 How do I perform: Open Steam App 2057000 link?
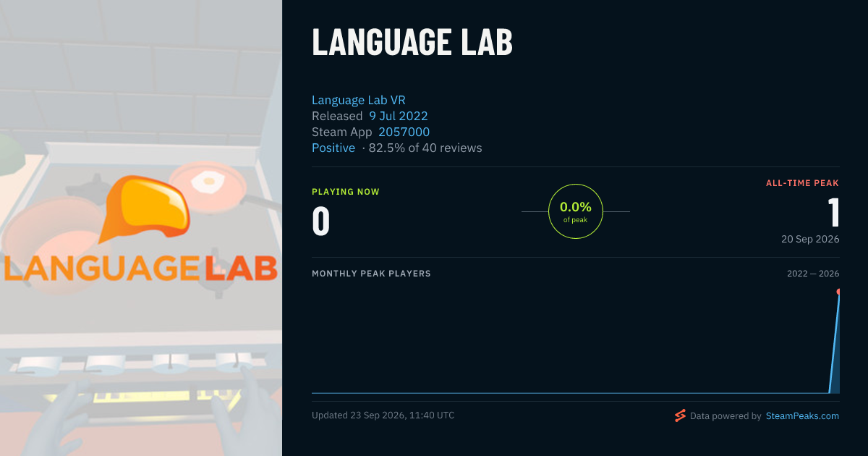coord(404,132)
